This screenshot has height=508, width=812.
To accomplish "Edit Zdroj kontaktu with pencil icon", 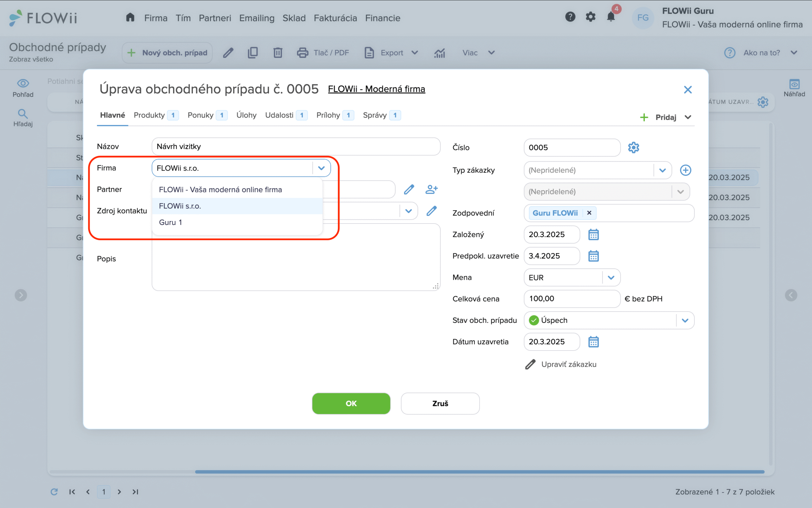I will click(431, 211).
